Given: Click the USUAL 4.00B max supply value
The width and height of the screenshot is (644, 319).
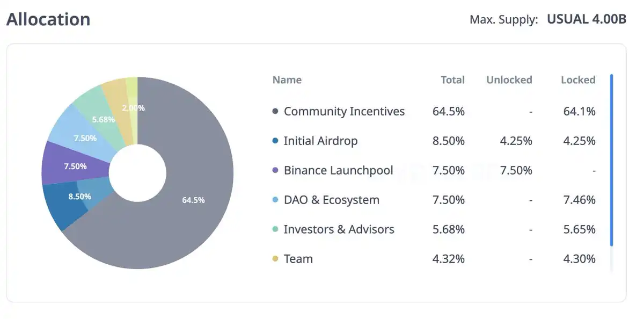Looking at the screenshot, I should pos(587,19).
